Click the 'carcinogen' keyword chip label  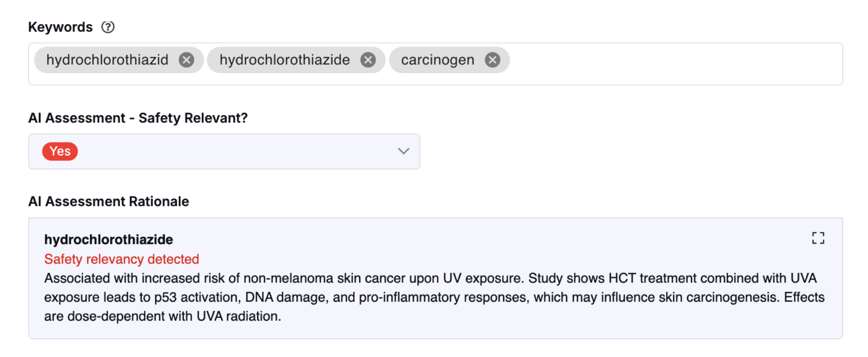point(437,60)
